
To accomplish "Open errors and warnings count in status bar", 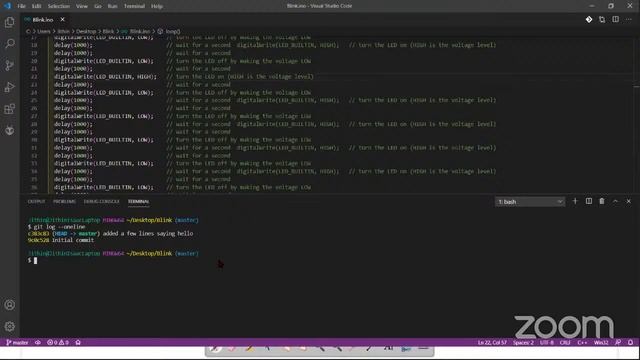I will pyautogui.click(x=58, y=342).
